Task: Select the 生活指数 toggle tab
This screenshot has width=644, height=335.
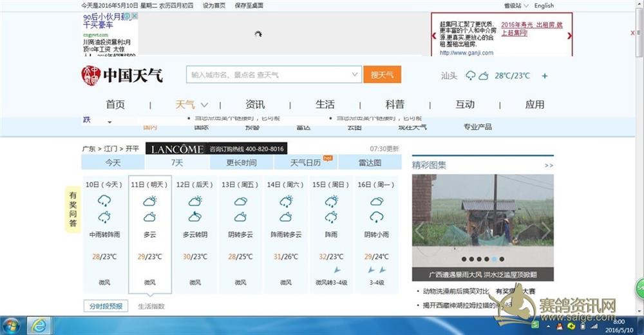Action: tap(151, 306)
